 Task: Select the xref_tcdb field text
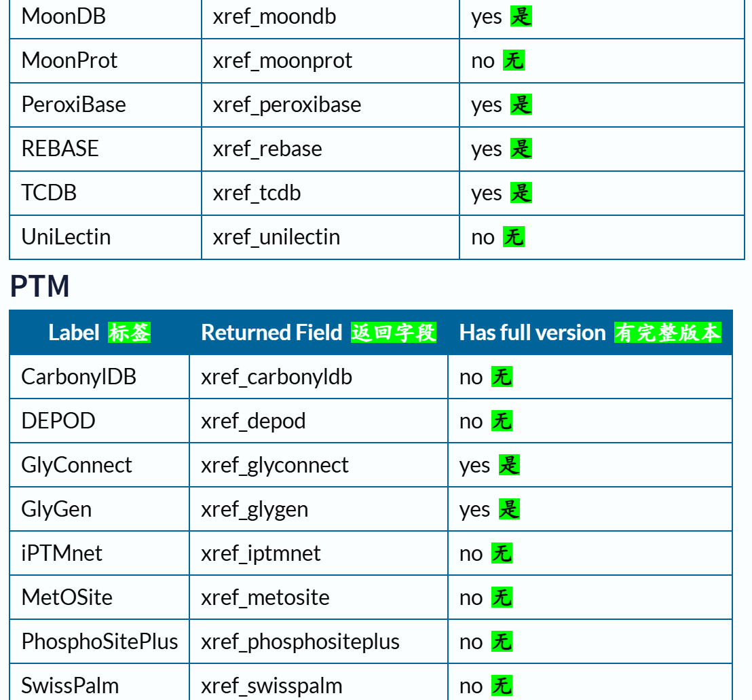(257, 194)
